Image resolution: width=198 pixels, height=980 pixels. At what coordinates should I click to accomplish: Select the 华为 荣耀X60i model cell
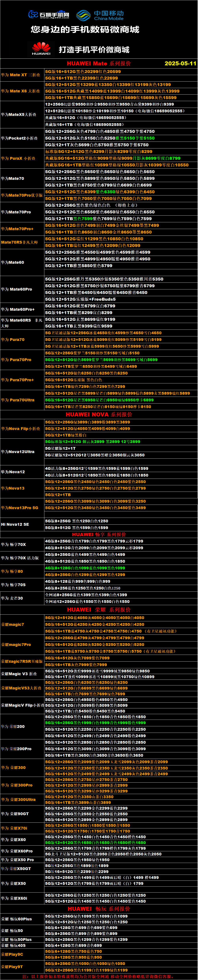(22, 898)
